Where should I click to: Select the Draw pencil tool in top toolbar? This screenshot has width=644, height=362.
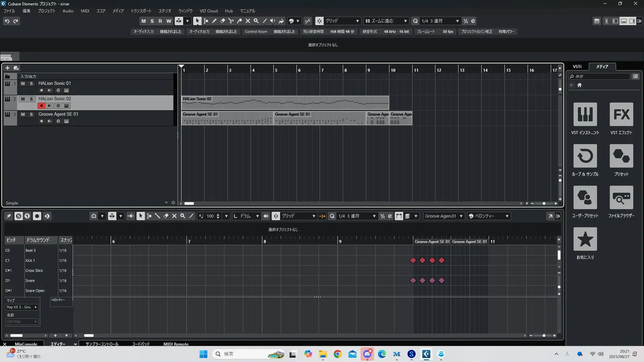214,21
